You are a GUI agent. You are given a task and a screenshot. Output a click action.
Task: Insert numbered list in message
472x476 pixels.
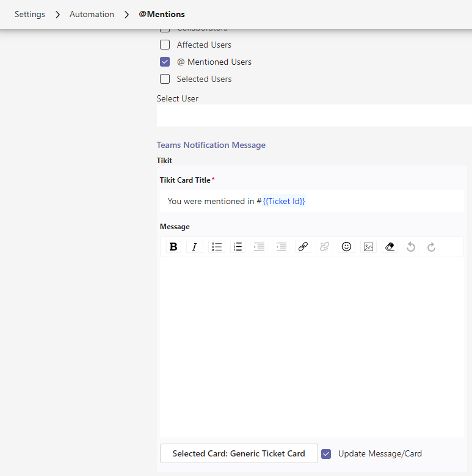[238, 247]
